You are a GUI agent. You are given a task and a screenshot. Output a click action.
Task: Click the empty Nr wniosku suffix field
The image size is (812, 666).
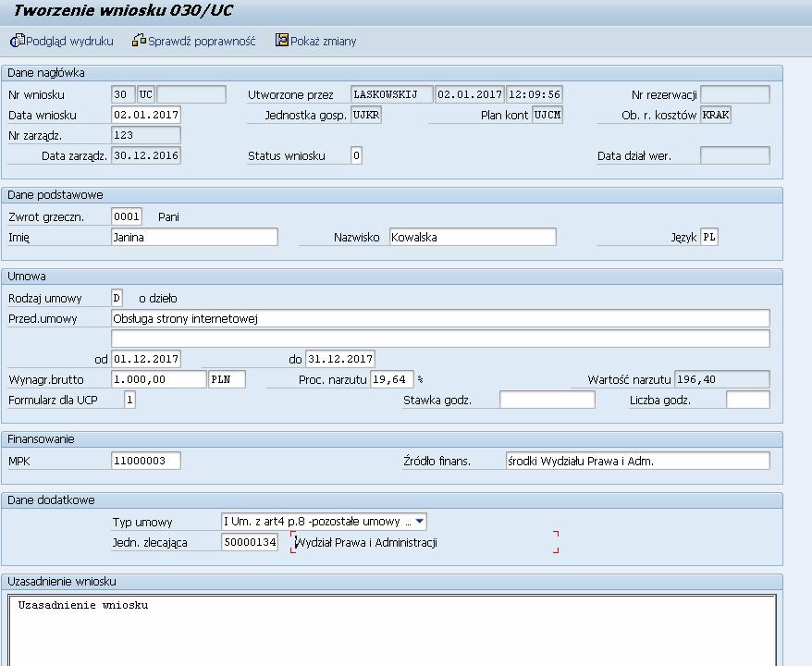coord(191,94)
